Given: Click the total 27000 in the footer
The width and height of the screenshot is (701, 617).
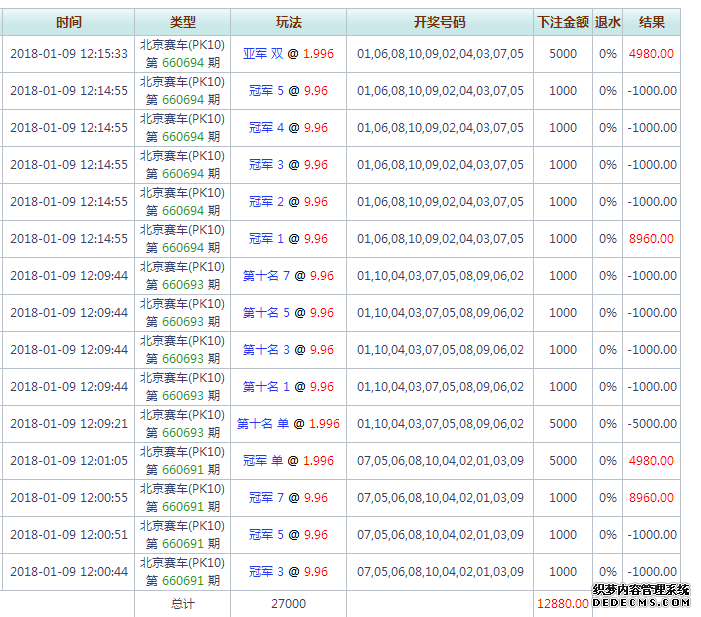Looking at the screenshot, I should click(288, 604).
